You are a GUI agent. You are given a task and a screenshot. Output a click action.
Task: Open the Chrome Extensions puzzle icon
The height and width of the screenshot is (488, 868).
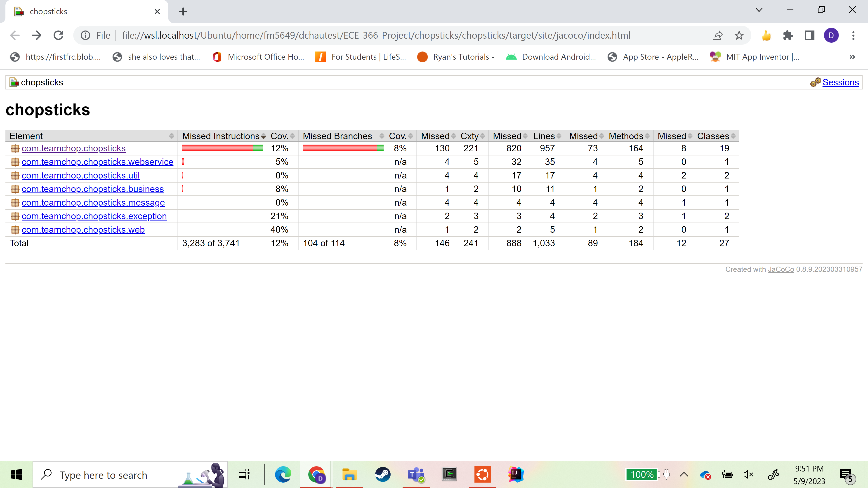[x=788, y=35]
